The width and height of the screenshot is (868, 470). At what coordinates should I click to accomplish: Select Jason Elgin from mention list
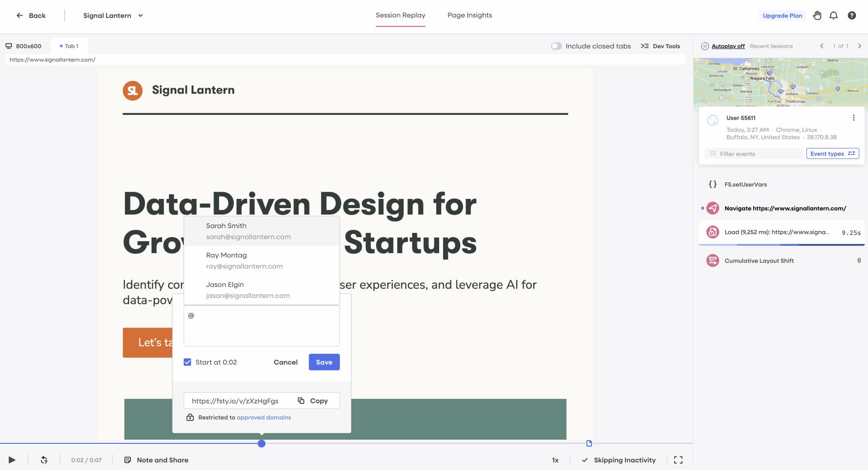click(261, 290)
